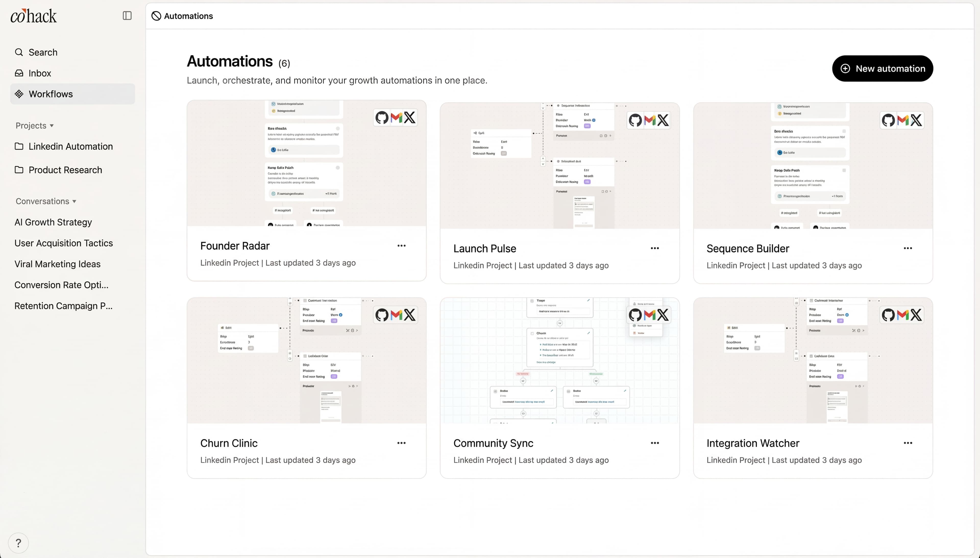Screen dimensions: 980x558
Task: Create a New automation
Action: (x=882, y=68)
